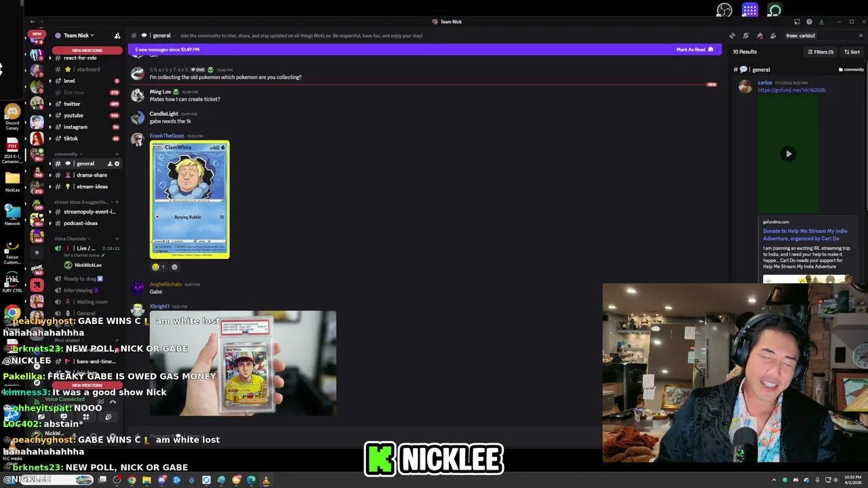Play the video in carlos's search result
Image resolution: width=868 pixels, height=488 pixels.
788,154
